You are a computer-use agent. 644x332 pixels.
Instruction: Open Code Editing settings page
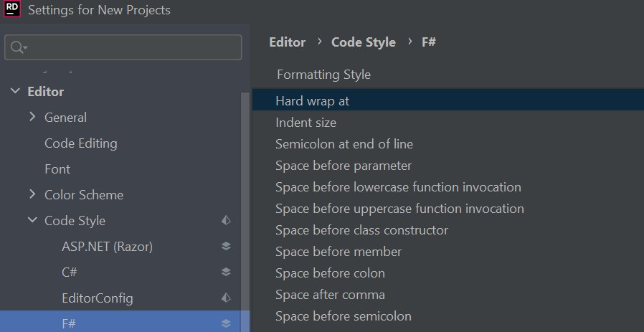[x=81, y=143]
